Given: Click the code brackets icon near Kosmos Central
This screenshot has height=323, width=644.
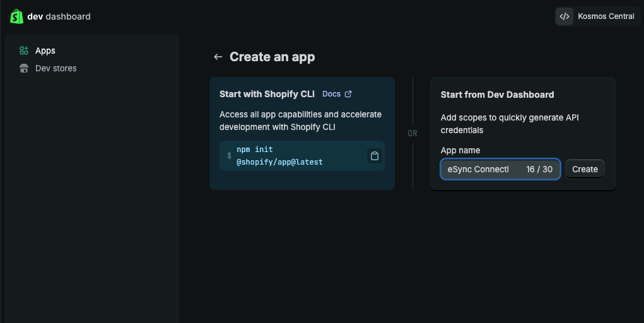Looking at the screenshot, I should (x=565, y=16).
